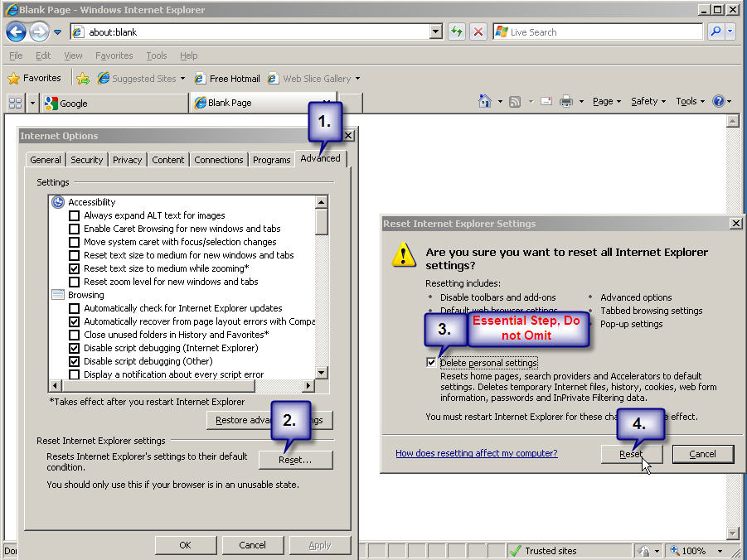Click the blue Help question mark icon
The image size is (747, 560).
(x=719, y=101)
